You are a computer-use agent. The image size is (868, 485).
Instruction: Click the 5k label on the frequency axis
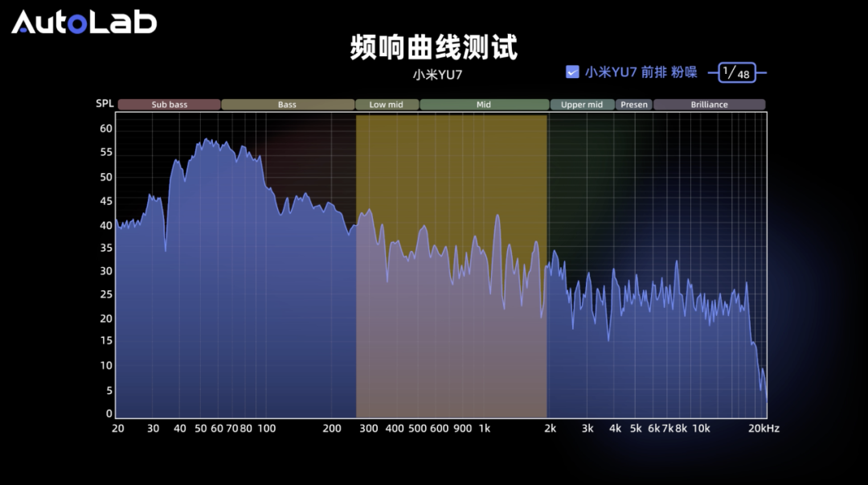[x=636, y=429]
